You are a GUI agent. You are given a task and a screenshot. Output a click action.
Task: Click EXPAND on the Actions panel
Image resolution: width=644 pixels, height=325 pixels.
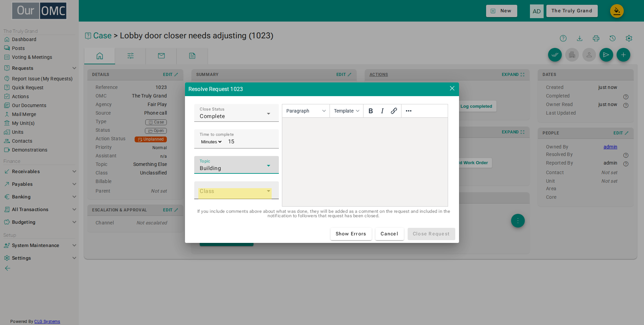pyautogui.click(x=513, y=75)
